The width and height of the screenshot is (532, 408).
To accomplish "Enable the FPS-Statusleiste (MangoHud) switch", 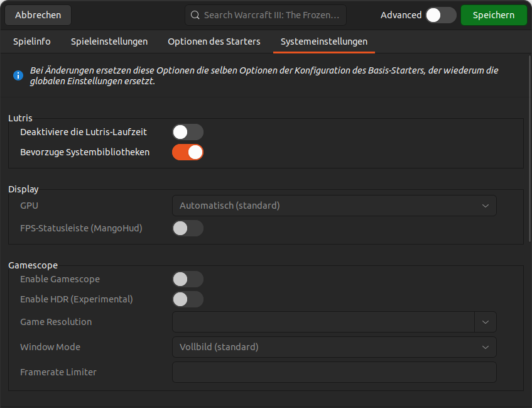I will coord(187,228).
